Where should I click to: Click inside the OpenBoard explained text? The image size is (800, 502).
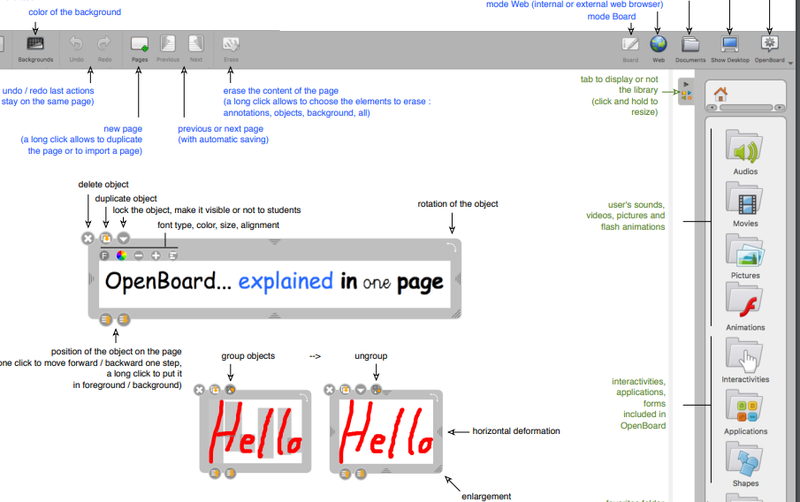(x=274, y=282)
